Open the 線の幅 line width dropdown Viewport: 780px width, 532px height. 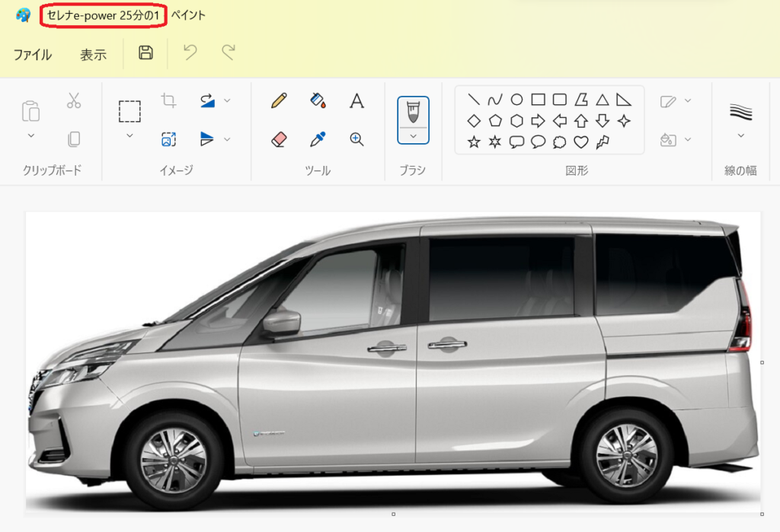point(740,135)
